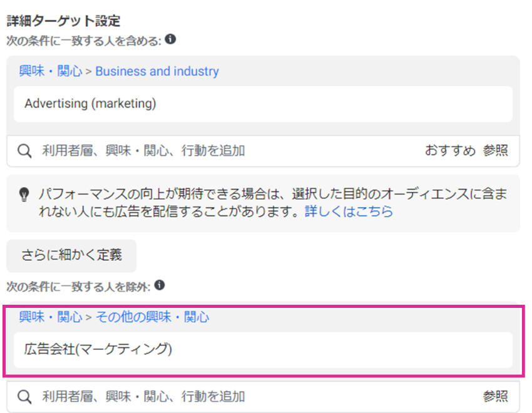Open the 詳しくはこちら link
This screenshot has width=532, height=413.
point(349,212)
